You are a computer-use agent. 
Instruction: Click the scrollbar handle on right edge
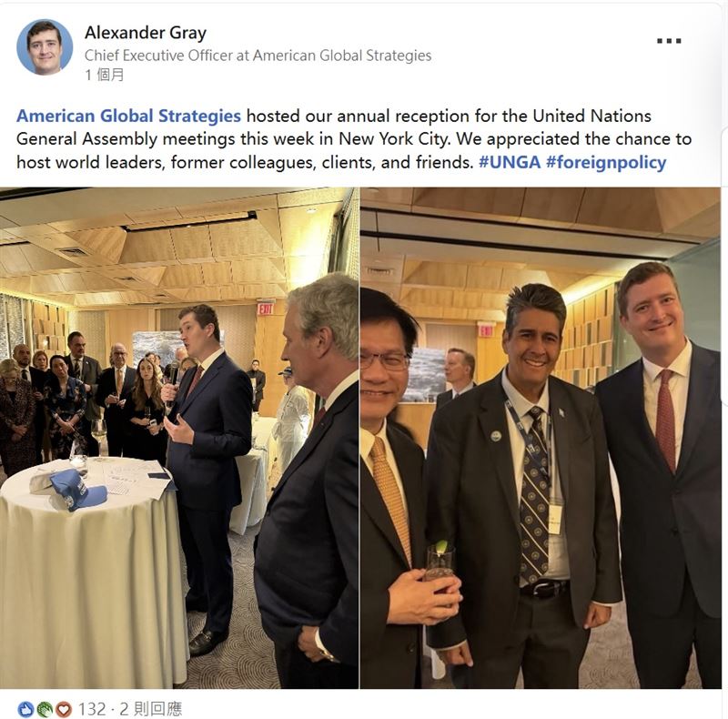724,265
